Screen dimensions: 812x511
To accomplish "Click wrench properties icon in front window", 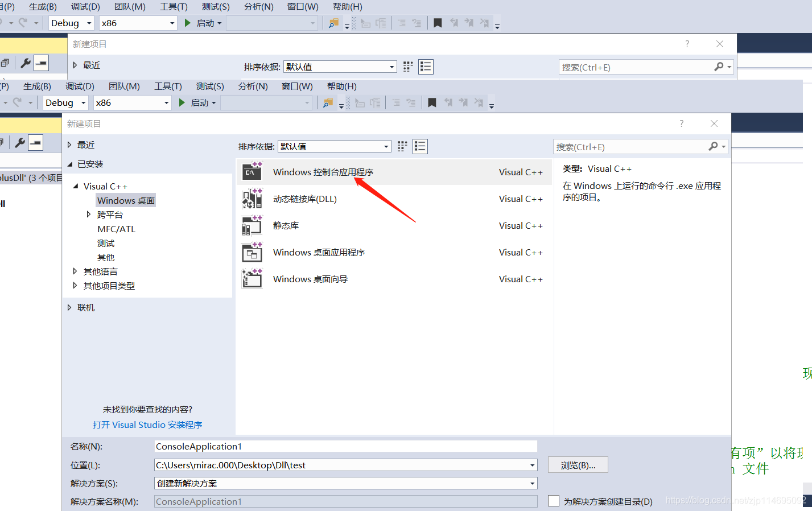I will click(x=20, y=142).
